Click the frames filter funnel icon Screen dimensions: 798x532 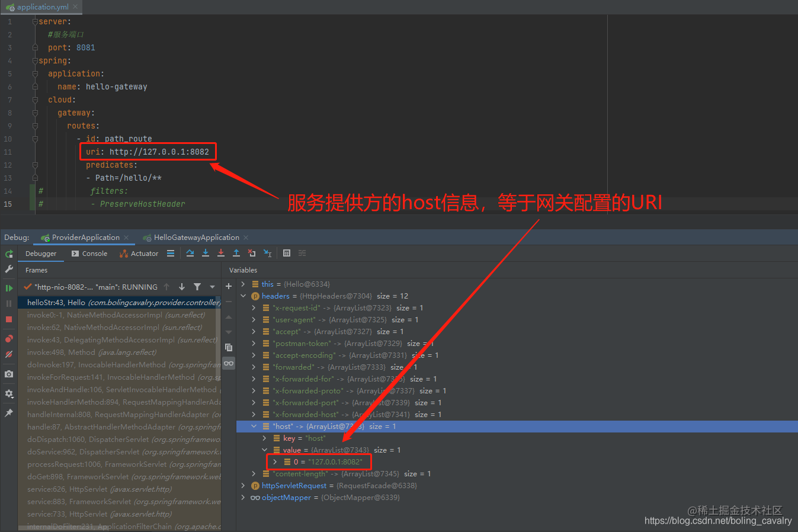[197, 287]
